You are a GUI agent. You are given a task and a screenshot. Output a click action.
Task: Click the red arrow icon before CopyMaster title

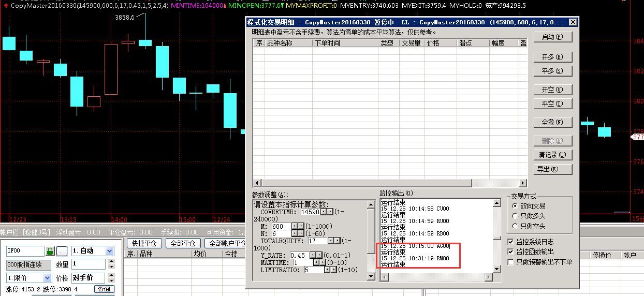tap(5, 5)
